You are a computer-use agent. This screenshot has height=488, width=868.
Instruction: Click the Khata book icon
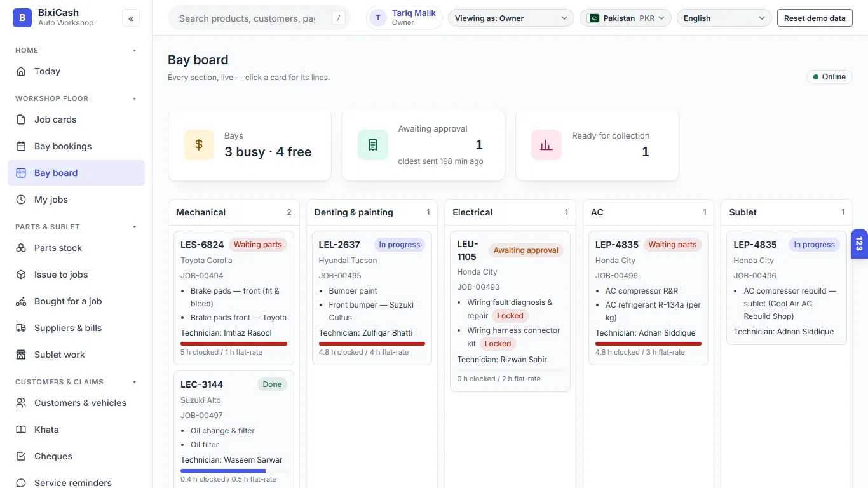click(21, 430)
